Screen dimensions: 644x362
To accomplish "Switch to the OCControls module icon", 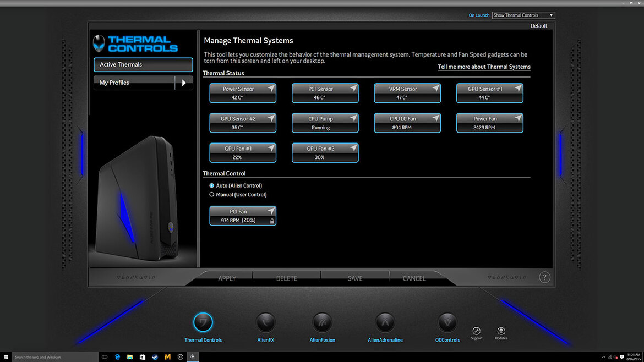I will [x=447, y=322].
